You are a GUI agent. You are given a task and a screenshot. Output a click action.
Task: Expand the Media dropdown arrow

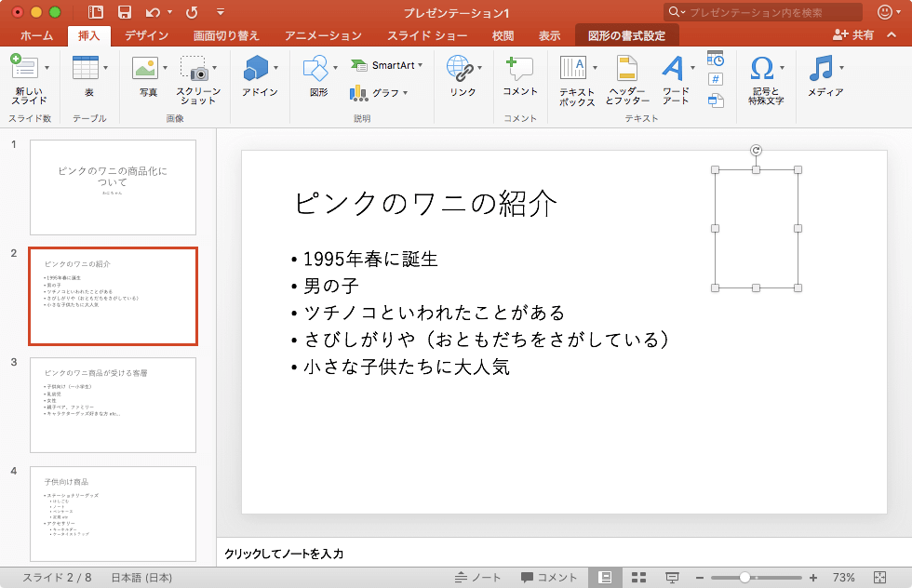click(841, 68)
